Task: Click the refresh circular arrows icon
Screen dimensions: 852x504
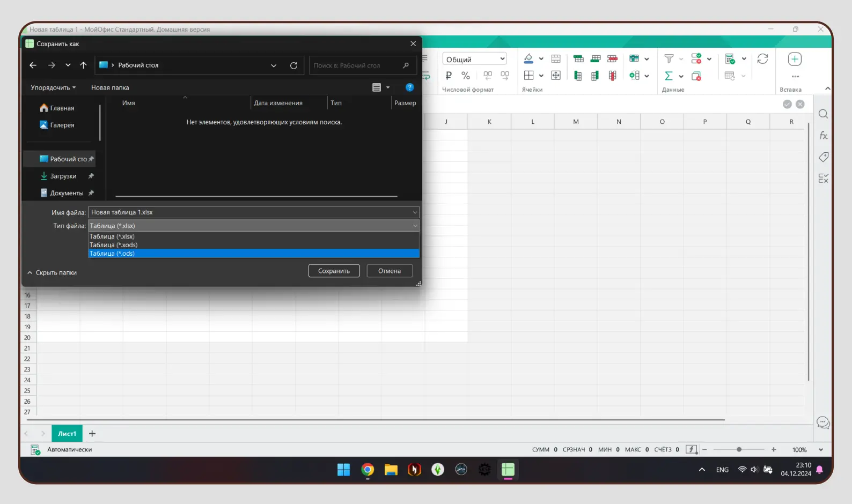Action: [762, 58]
